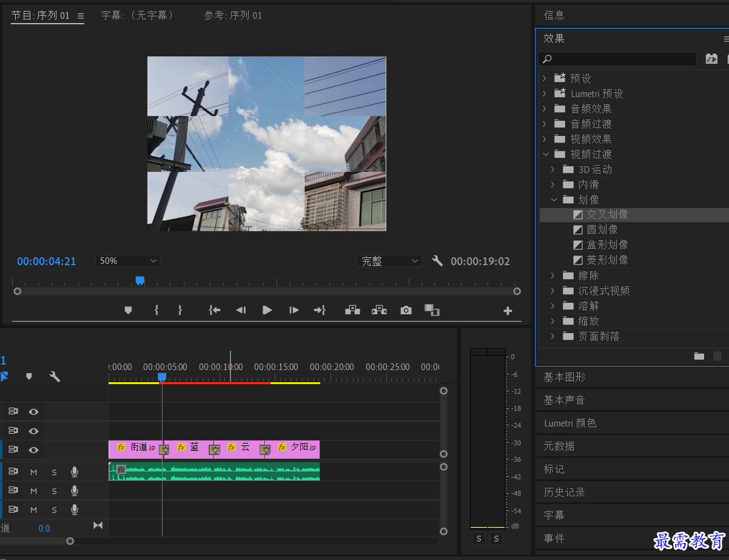Viewport: 729px width, 560px height.
Task: Expand the Lumetri 预设 folder
Action: tap(544, 93)
